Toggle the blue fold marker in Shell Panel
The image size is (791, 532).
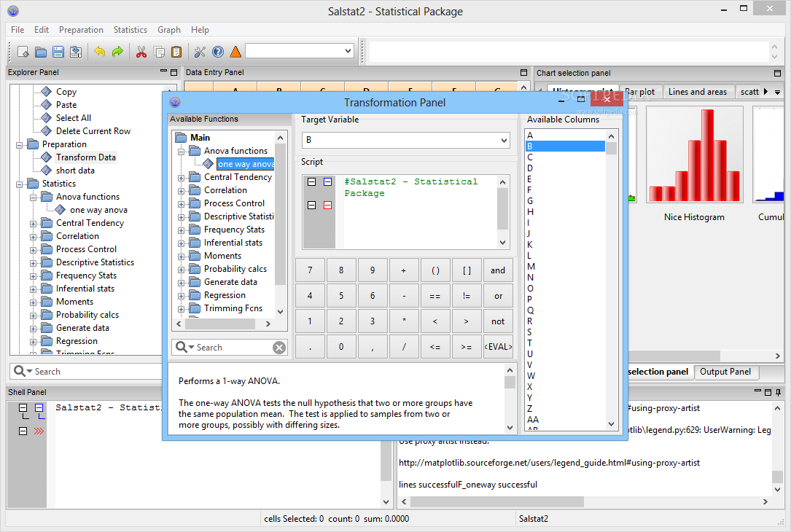(x=39, y=407)
